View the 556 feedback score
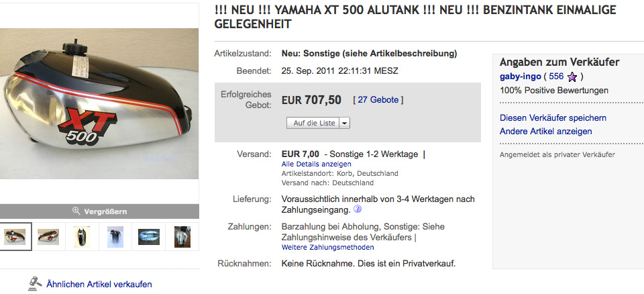Image resolution: width=644 pixels, height=294 pixels. click(556, 76)
